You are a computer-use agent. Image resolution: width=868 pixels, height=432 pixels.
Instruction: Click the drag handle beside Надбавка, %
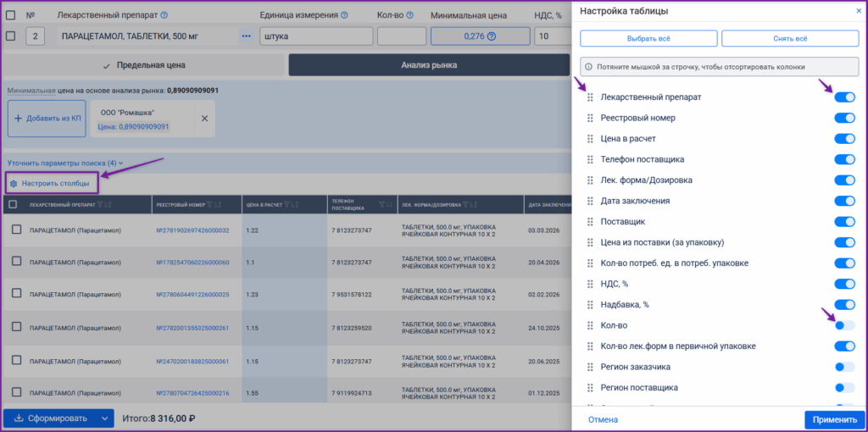click(x=590, y=305)
